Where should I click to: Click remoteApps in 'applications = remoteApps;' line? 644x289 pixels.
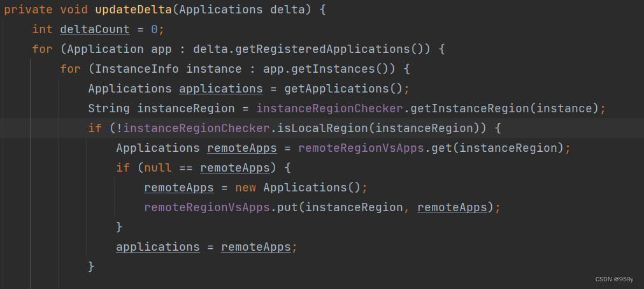point(255,247)
